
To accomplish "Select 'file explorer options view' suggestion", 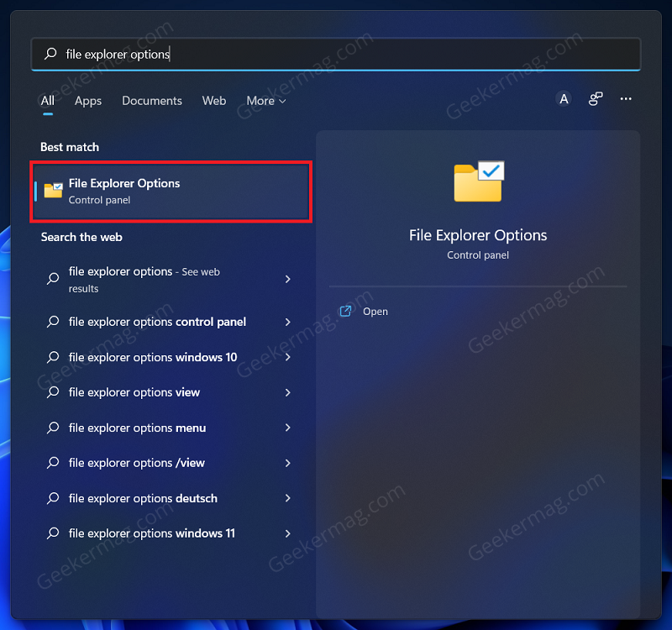I will click(170, 392).
